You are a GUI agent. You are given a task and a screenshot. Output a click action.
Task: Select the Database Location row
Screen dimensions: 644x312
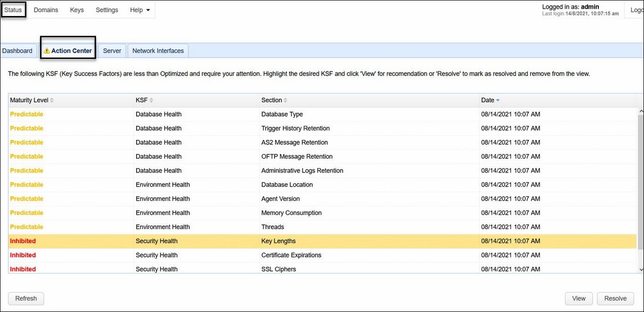tap(323, 185)
